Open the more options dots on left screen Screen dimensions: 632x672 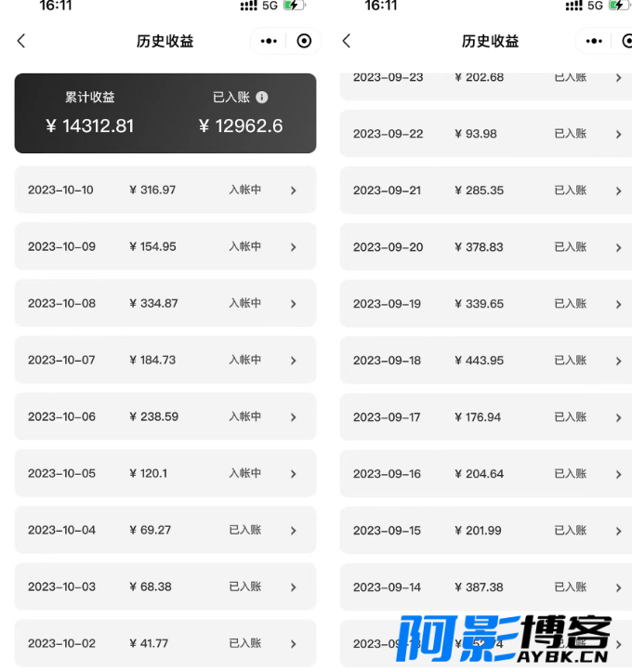(x=269, y=41)
